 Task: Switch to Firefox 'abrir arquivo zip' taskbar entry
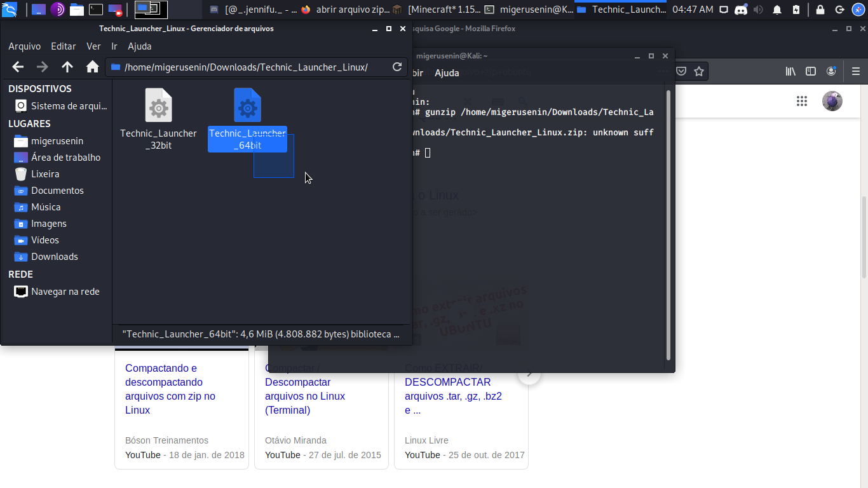(x=345, y=10)
